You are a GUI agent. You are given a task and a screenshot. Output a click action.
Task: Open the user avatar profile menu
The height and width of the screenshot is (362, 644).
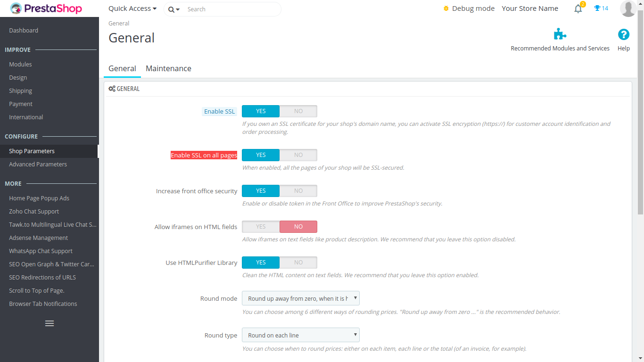pos(628,8)
